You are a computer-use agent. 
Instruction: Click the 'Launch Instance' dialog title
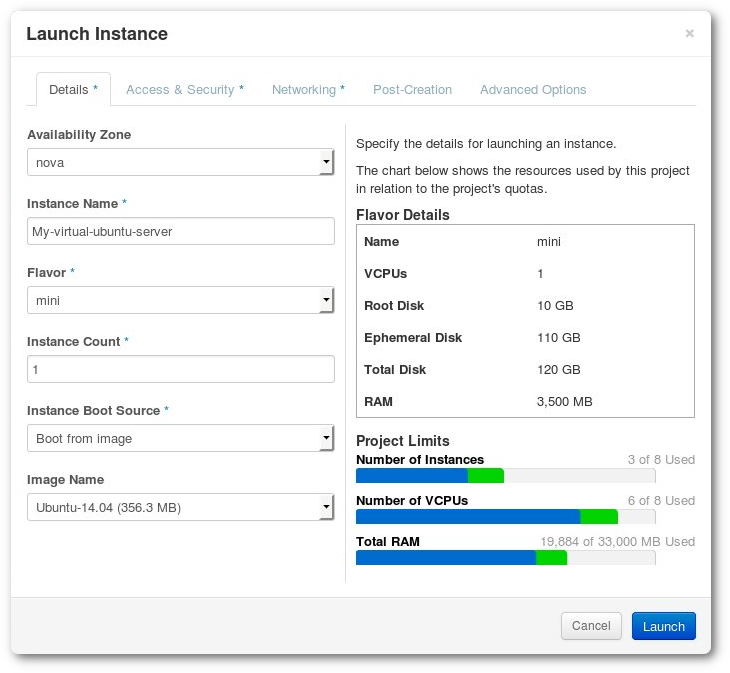[x=97, y=34]
